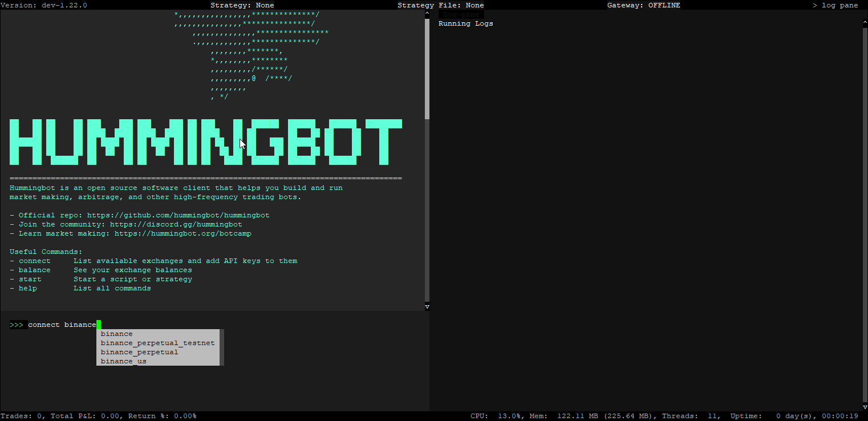
Task: Click the output pane scroll-up arrow
Action: 427,13
